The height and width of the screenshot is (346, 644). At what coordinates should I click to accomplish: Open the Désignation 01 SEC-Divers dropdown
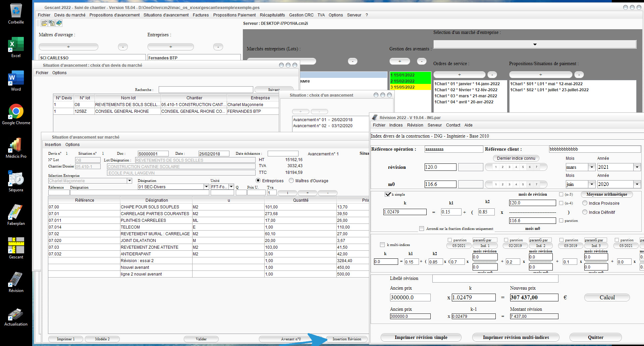[x=206, y=187]
